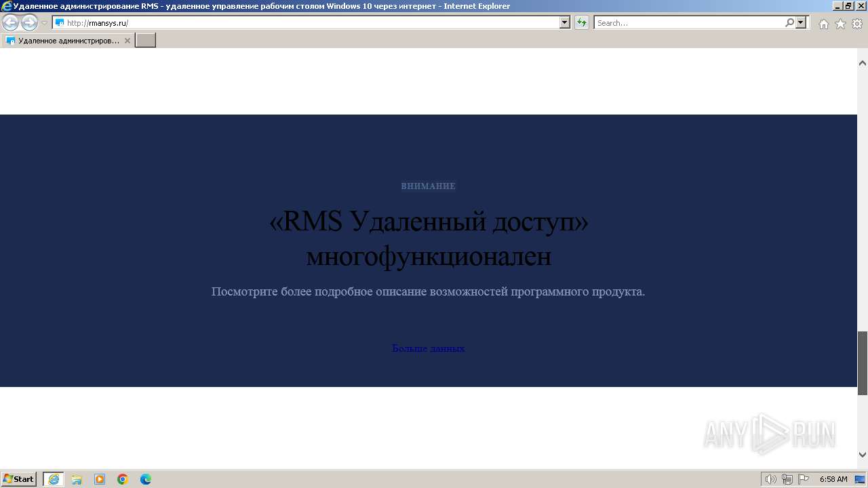The width and height of the screenshot is (868, 488).
Task: Close the 'Удаленное администриров...' tab
Action: click(127, 41)
